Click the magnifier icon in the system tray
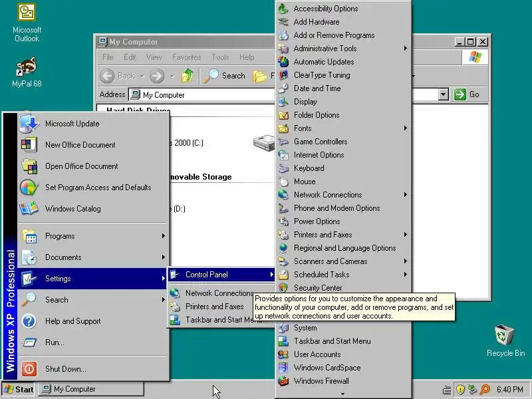Viewport: 532px width, 399px height. click(x=485, y=389)
